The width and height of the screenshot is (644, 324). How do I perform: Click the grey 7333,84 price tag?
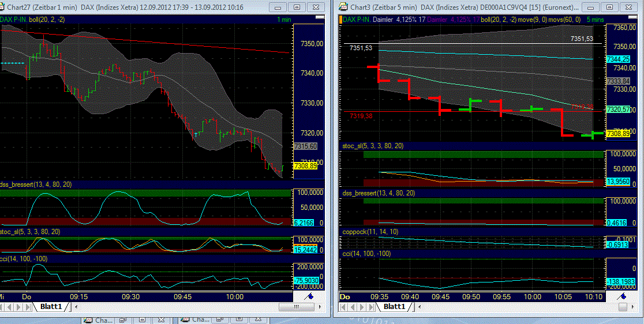point(618,81)
